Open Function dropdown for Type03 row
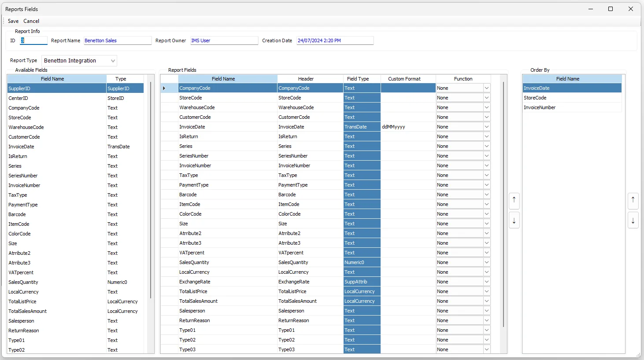This screenshot has width=644, height=360. [x=487, y=349]
